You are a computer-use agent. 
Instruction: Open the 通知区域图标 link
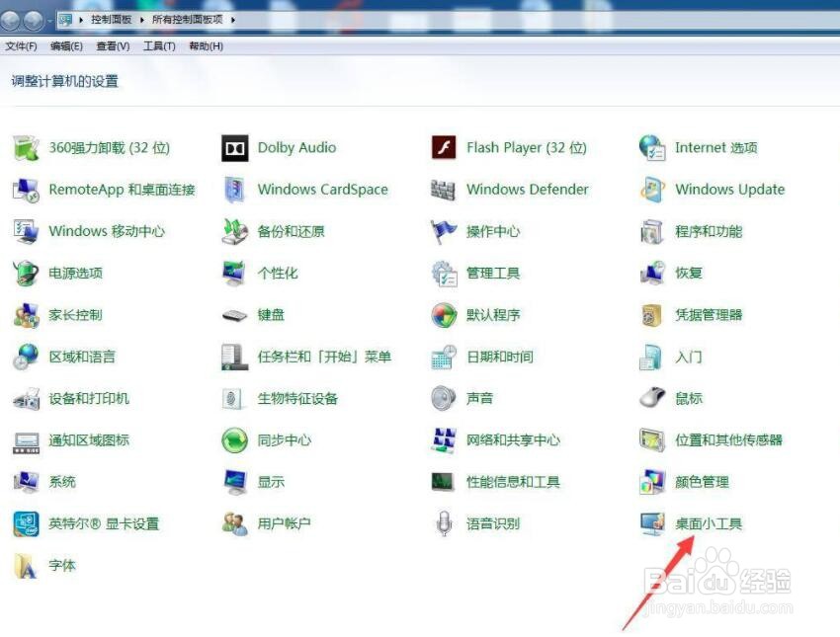[x=89, y=440]
